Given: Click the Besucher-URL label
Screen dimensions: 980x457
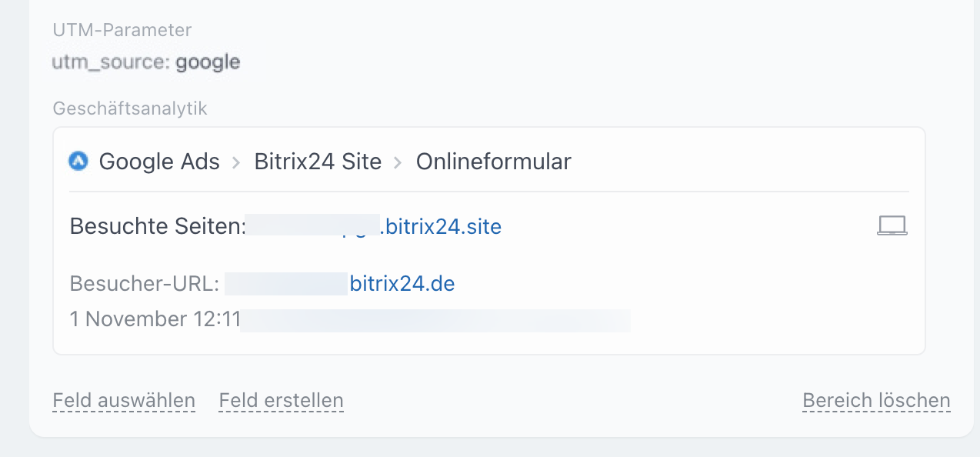Looking at the screenshot, I should coord(145,284).
